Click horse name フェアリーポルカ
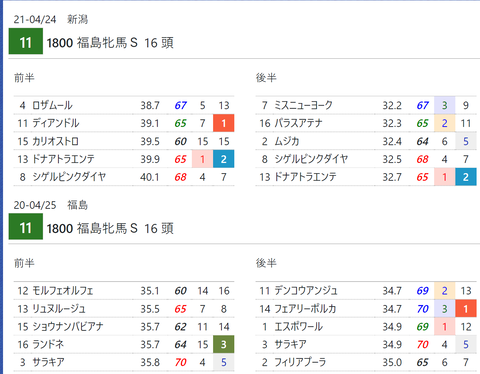 pos(305,309)
